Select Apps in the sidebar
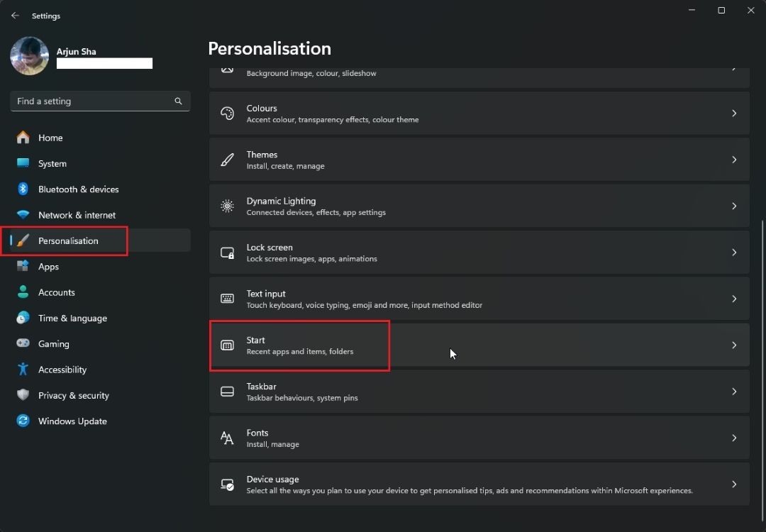766x532 pixels. point(48,266)
